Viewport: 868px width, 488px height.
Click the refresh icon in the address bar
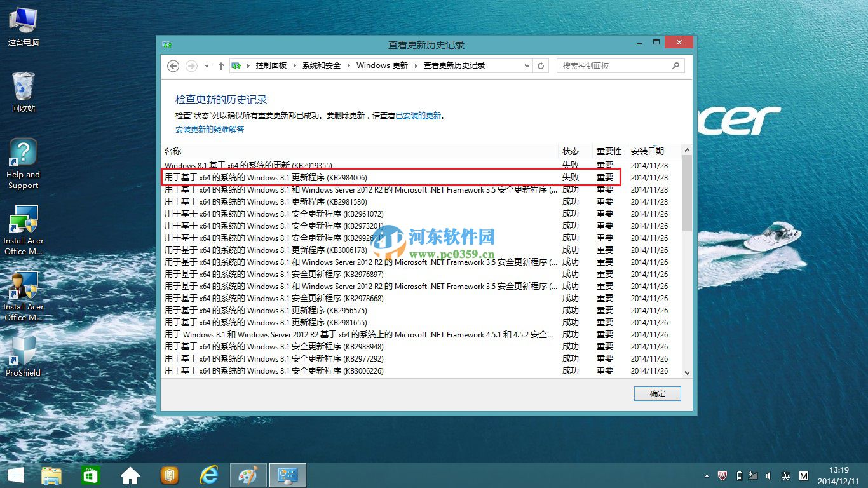coord(541,65)
